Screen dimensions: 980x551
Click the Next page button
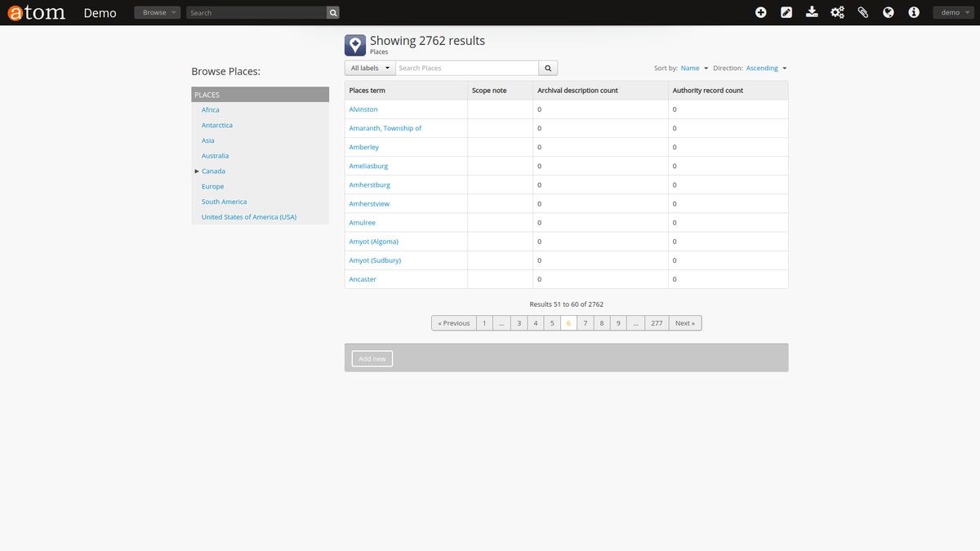coord(684,322)
